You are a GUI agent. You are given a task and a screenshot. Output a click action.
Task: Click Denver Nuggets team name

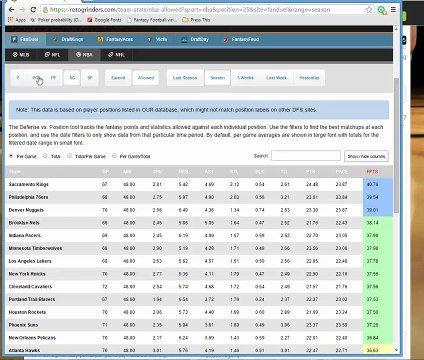tap(26, 210)
